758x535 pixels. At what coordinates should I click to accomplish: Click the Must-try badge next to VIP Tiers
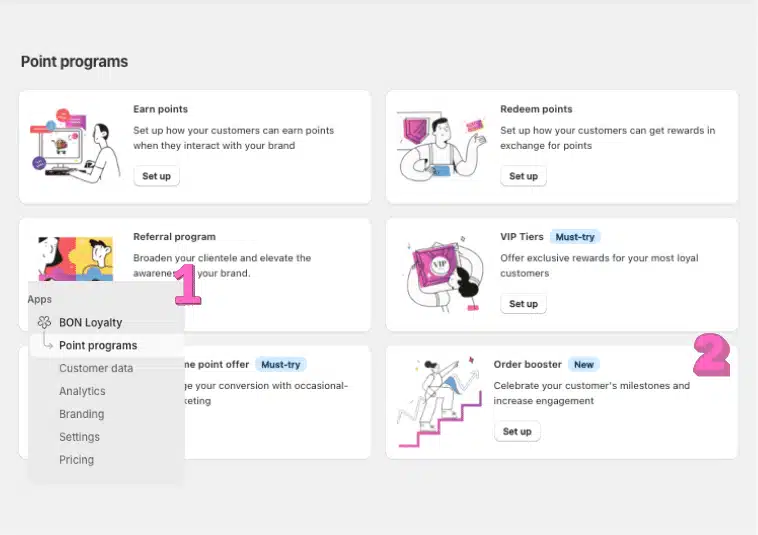pyautogui.click(x=575, y=237)
